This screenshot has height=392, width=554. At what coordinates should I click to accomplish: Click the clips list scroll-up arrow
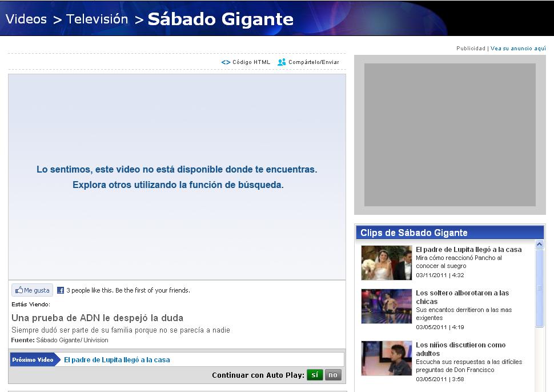(540, 244)
